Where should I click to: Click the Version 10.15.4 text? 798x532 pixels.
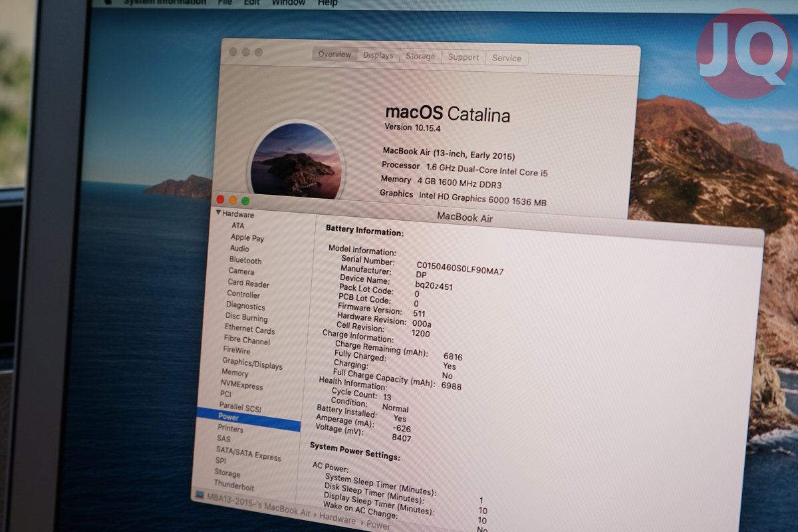click(412, 126)
